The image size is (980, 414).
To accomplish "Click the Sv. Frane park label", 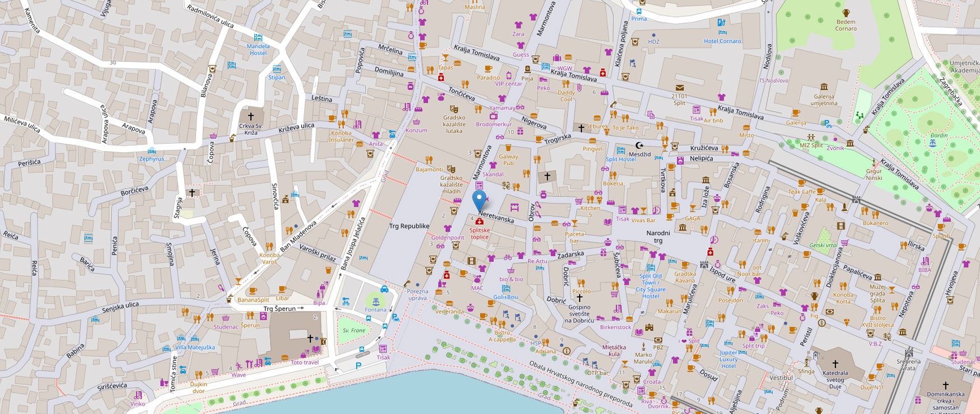I will [x=354, y=330].
